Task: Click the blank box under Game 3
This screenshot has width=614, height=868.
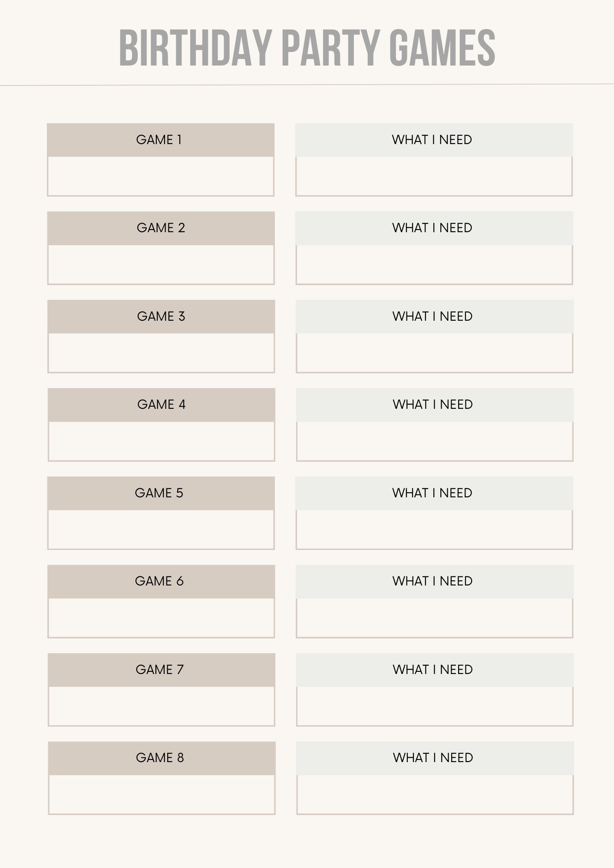Action: [161, 353]
